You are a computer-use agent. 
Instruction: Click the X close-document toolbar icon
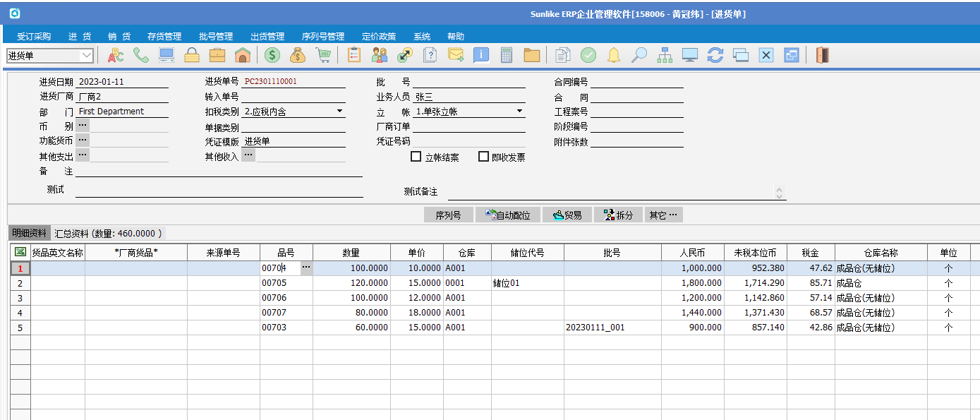[x=766, y=55]
